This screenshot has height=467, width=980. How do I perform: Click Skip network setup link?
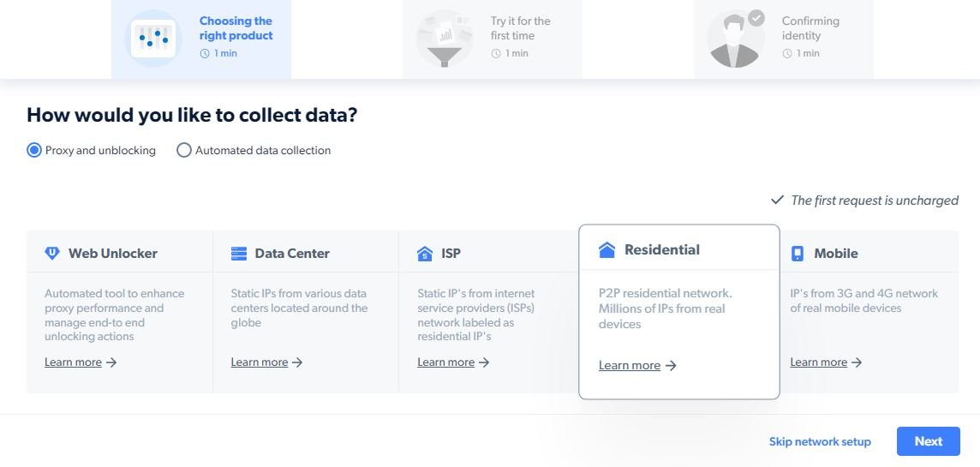tap(820, 442)
